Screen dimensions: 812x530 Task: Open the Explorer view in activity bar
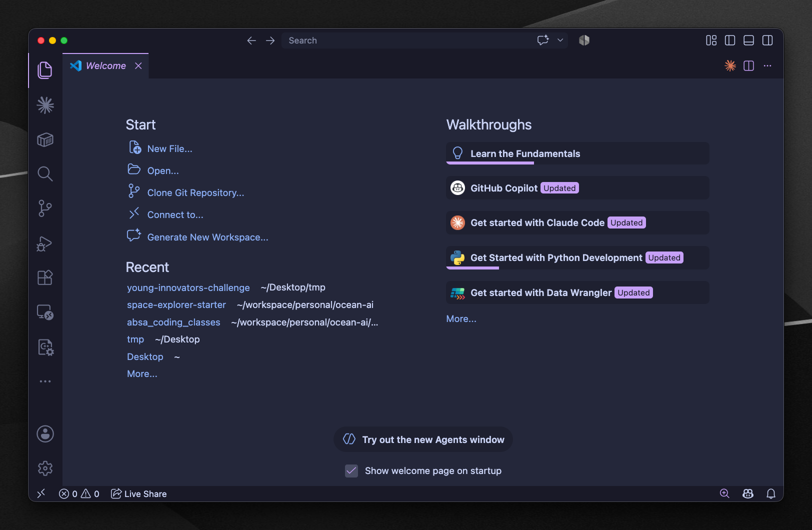click(45, 70)
